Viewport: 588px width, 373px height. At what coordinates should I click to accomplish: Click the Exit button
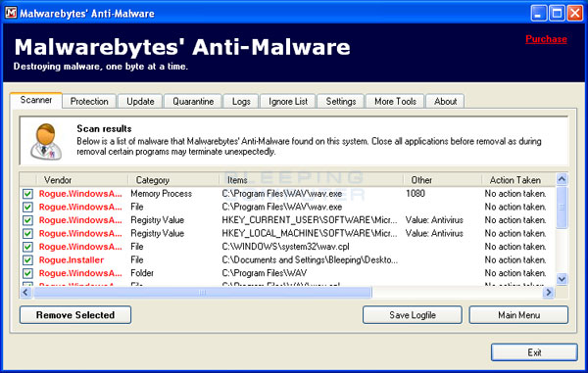click(x=534, y=352)
